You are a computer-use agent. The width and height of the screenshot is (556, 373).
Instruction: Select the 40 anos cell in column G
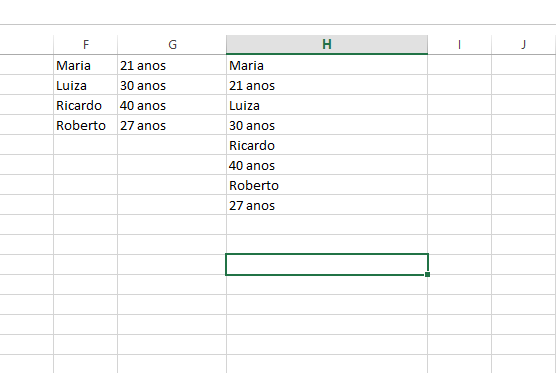pyautogui.click(x=172, y=105)
